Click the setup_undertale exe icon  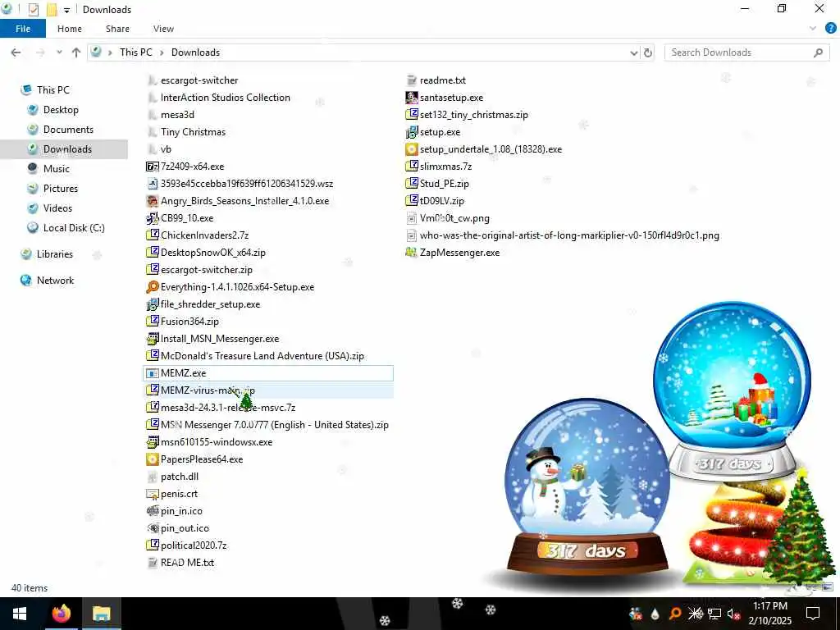point(412,149)
